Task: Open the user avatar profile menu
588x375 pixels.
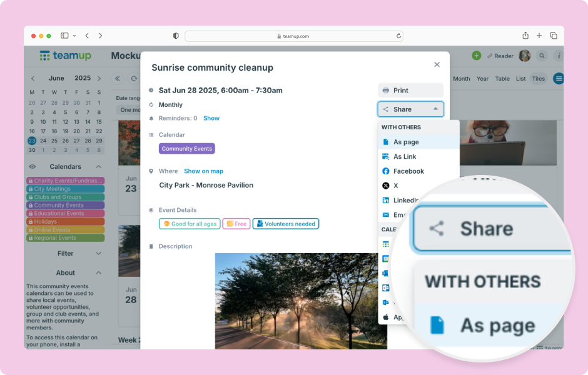Action: pyautogui.click(x=525, y=56)
